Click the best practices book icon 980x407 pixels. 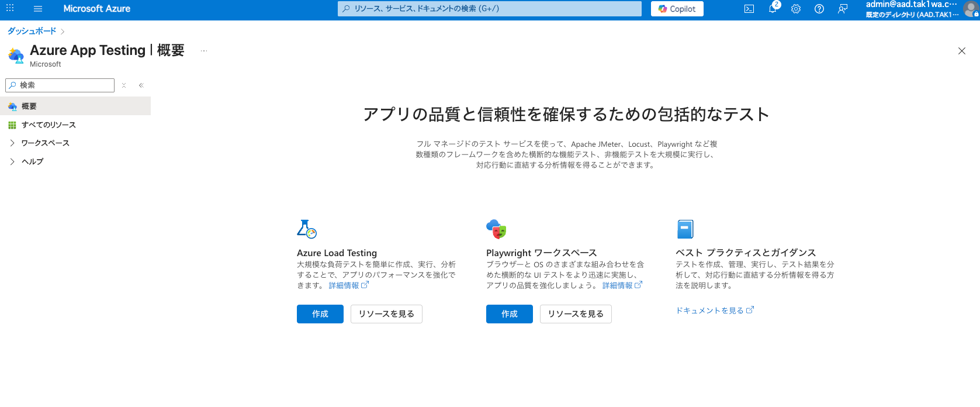click(x=685, y=229)
